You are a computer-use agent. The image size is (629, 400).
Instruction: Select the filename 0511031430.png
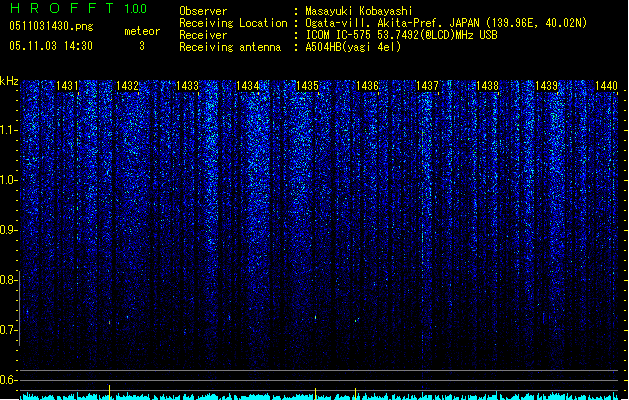51,26
